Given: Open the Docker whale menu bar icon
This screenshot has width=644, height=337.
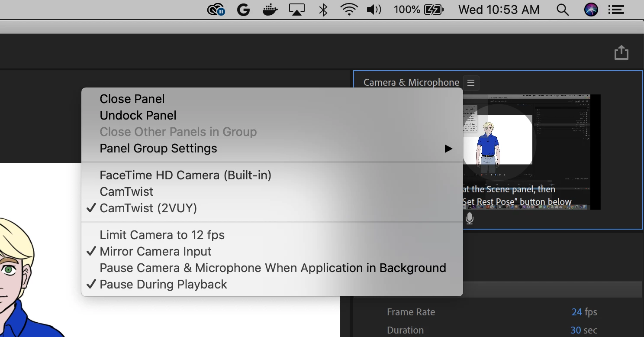Looking at the screenshot, I should pyautogui.click(x=270, y=10).
